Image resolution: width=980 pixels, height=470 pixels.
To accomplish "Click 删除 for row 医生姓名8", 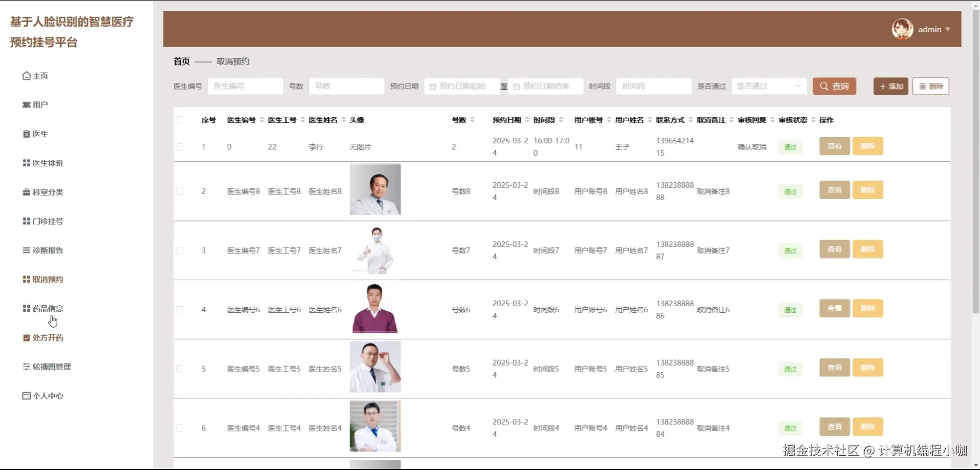I will (x=868, y=190).
